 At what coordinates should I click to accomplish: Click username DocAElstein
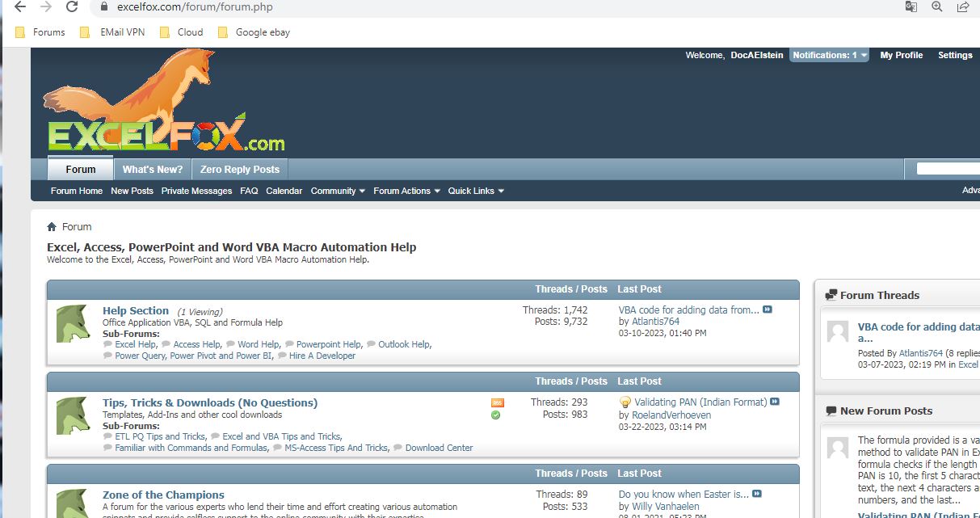(x=757, y=55)
